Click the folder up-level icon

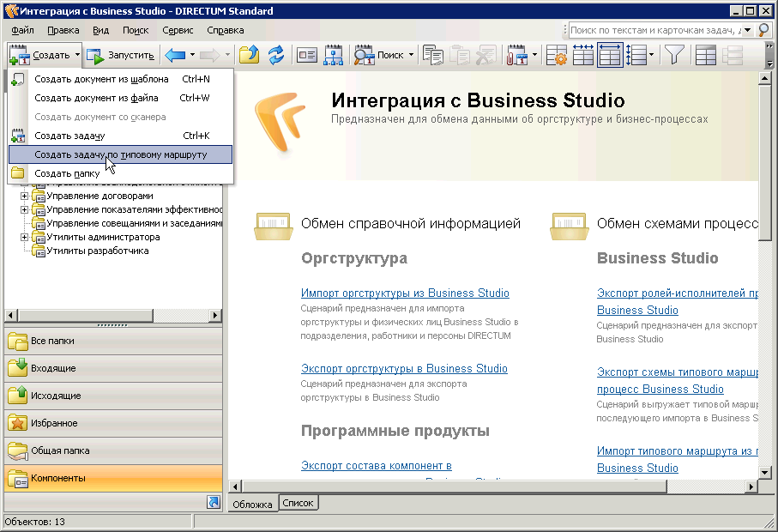point(249,55)
